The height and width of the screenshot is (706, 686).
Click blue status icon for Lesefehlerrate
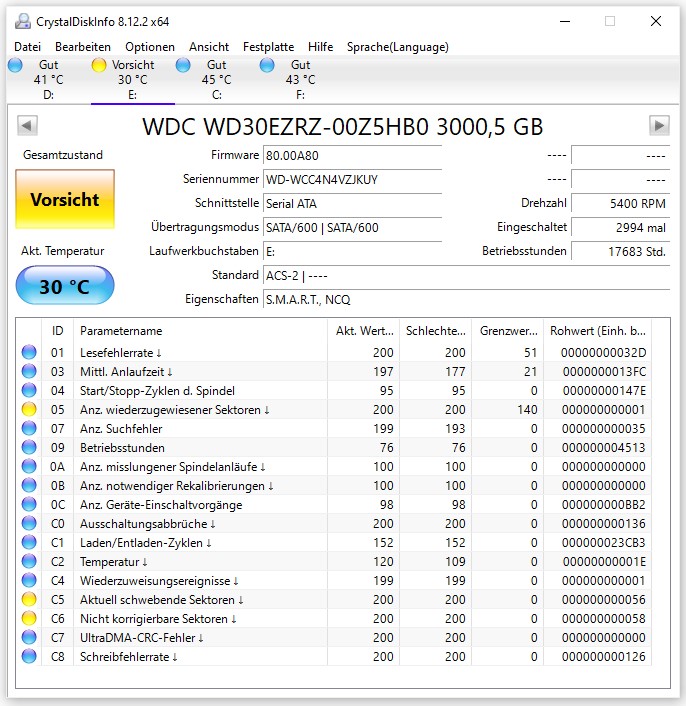29,352
